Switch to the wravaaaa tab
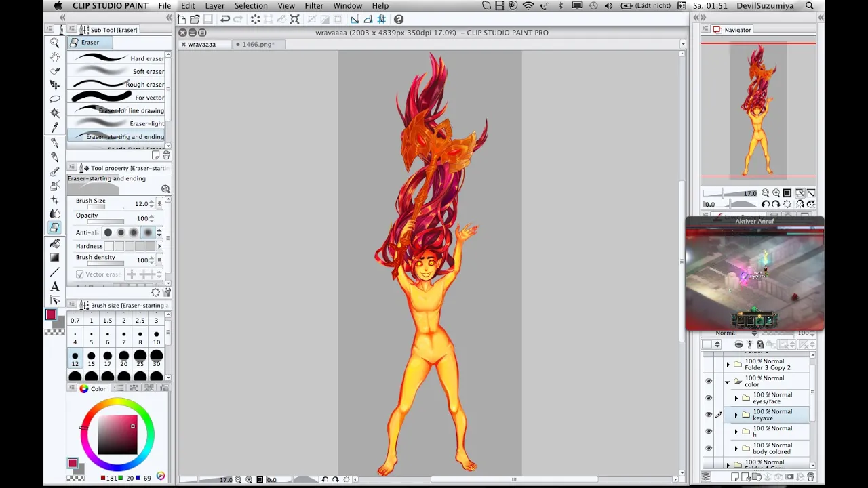868x488 pixels. coord(202,44)
